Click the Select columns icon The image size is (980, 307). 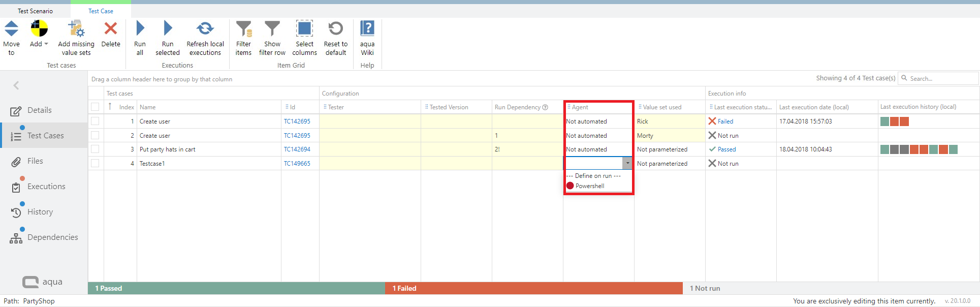click(305, 28)
